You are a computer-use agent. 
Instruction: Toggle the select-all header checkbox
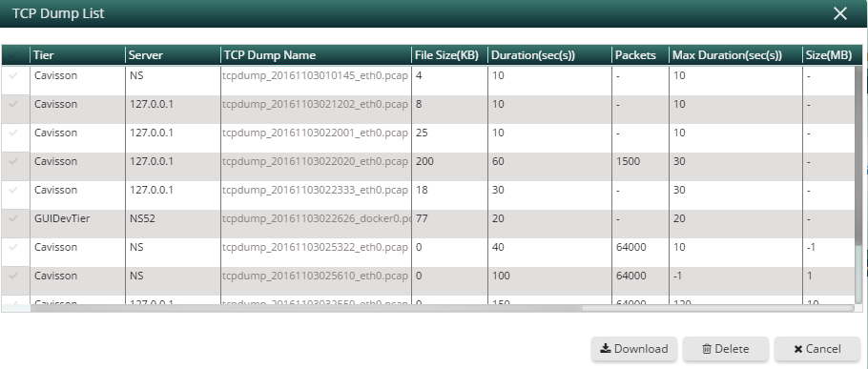(14, 55)
